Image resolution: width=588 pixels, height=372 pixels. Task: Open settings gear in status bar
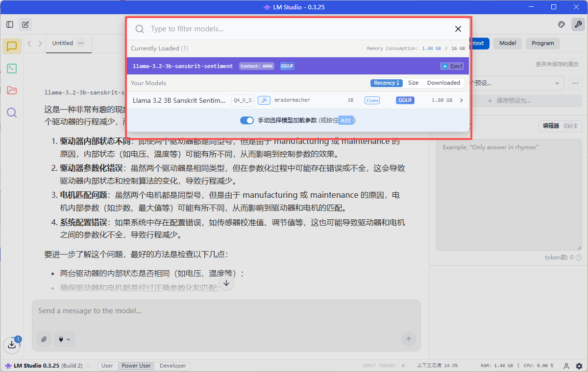pyautogui.click(x=579, y=366)
